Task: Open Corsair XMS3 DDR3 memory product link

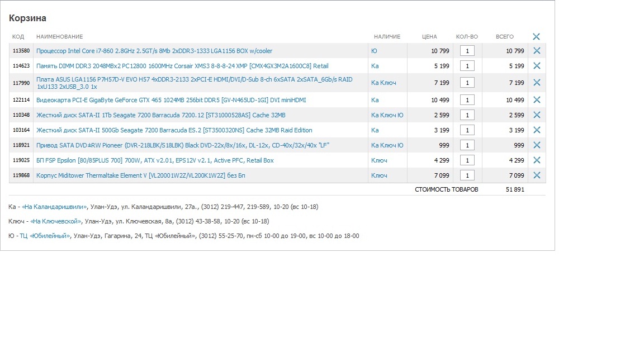Action: coord(182,66)
